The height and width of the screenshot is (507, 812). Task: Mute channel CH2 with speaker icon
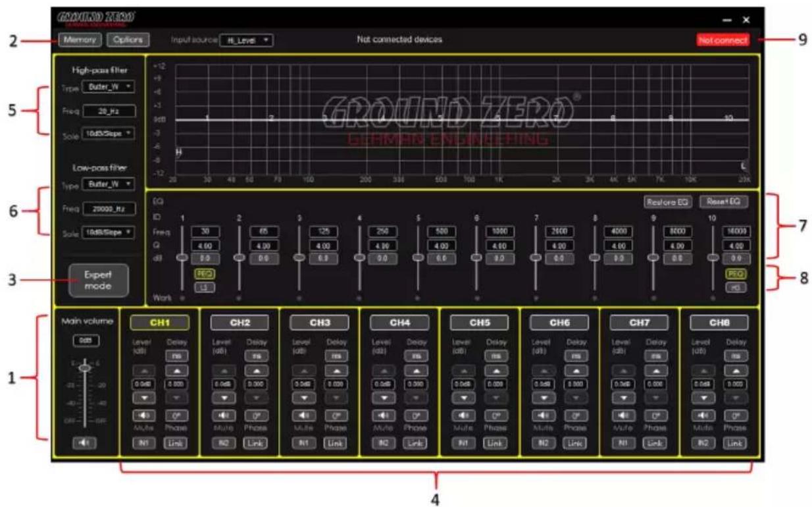point(223,416)
